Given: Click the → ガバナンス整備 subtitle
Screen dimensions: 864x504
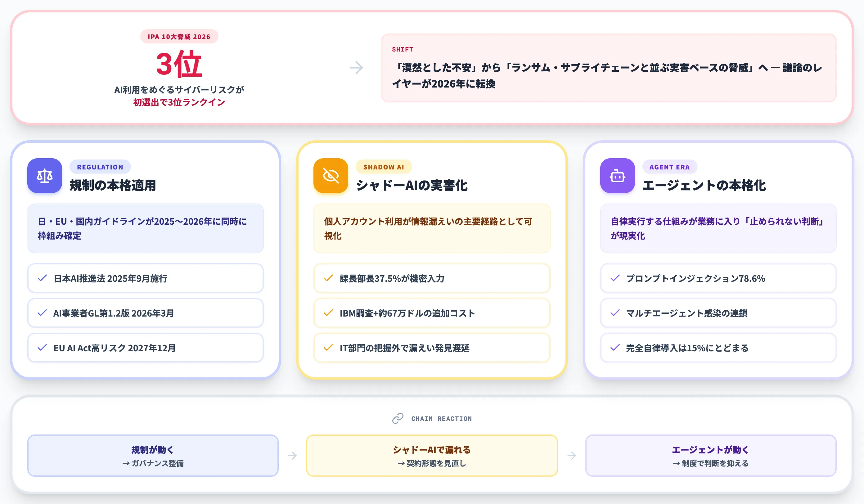Looking at the screenshot, I should tap(153, 463).
